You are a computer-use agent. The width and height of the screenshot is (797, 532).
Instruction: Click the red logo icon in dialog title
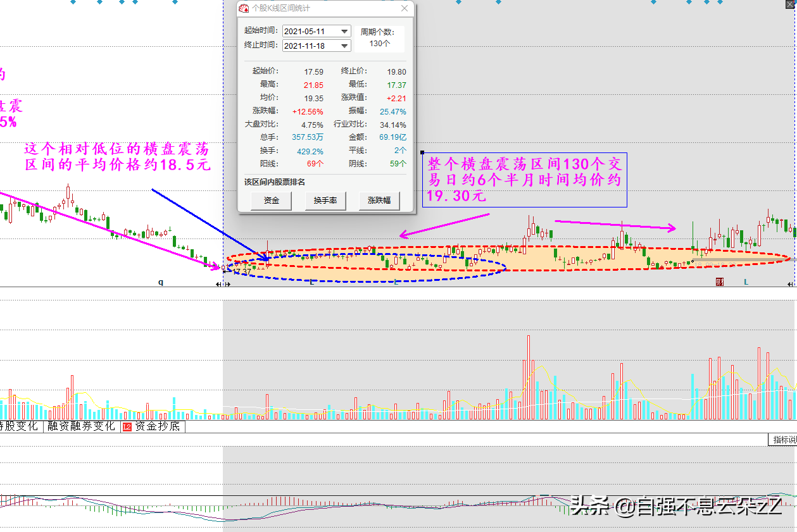tap(244, 8)
